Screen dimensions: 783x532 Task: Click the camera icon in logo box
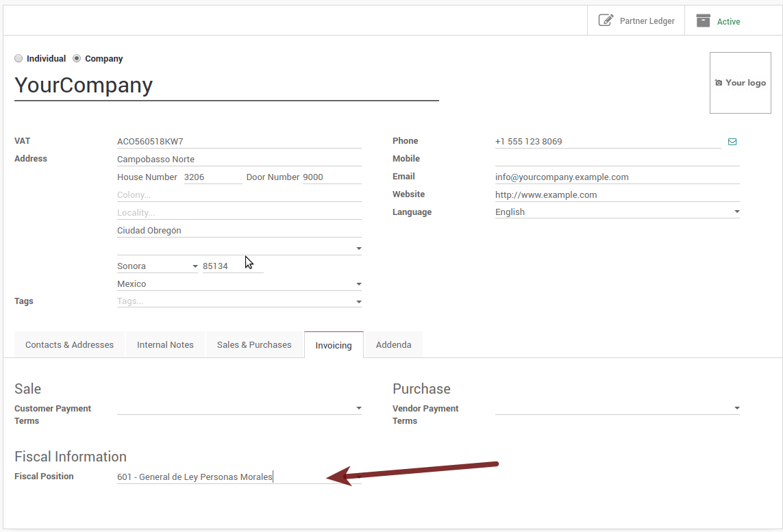719,83
